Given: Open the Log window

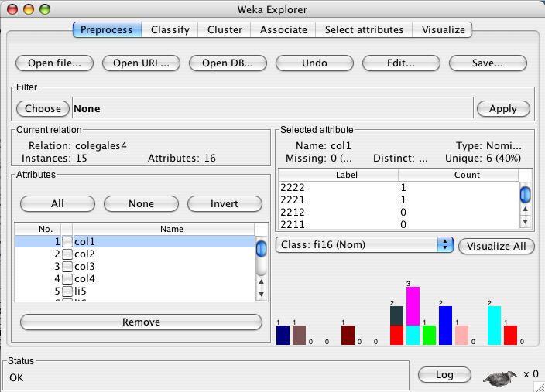Looking at the screenshot, I should click(444, 374).
